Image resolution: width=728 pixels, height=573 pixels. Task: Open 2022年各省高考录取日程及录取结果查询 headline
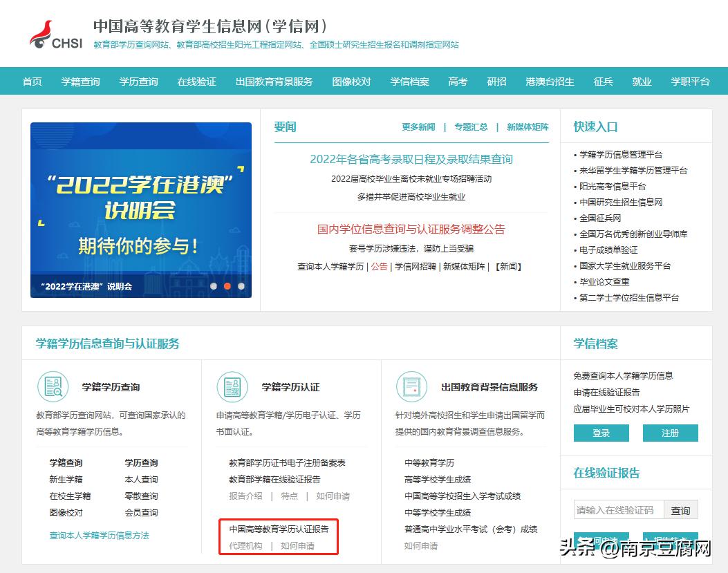(x=413, y=159)
